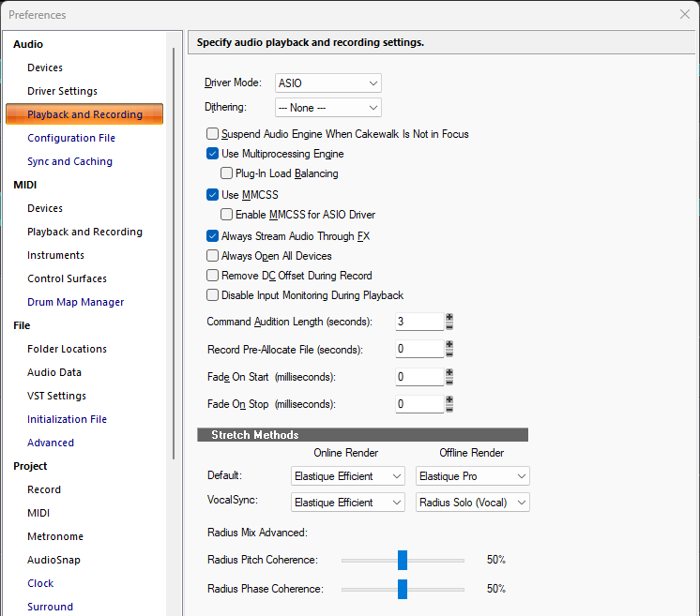Click the Radius Pitch Coherence slider handle
This screenshot has height=616, width=700.
403,560
